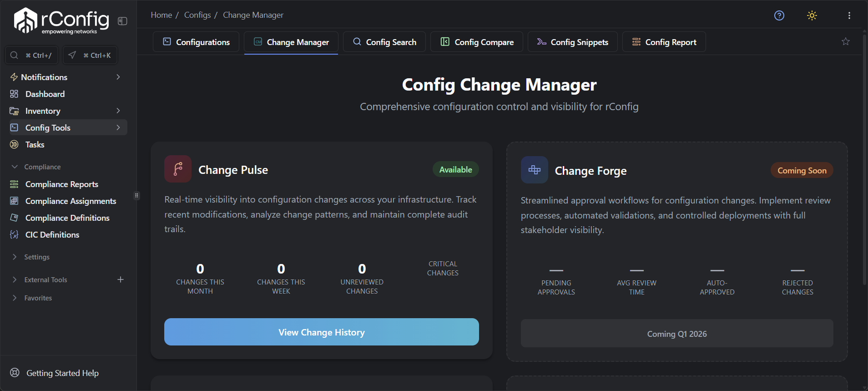Click Critical Changes label
Viewport: 868px width, 391px height.
tap(443, 268)
